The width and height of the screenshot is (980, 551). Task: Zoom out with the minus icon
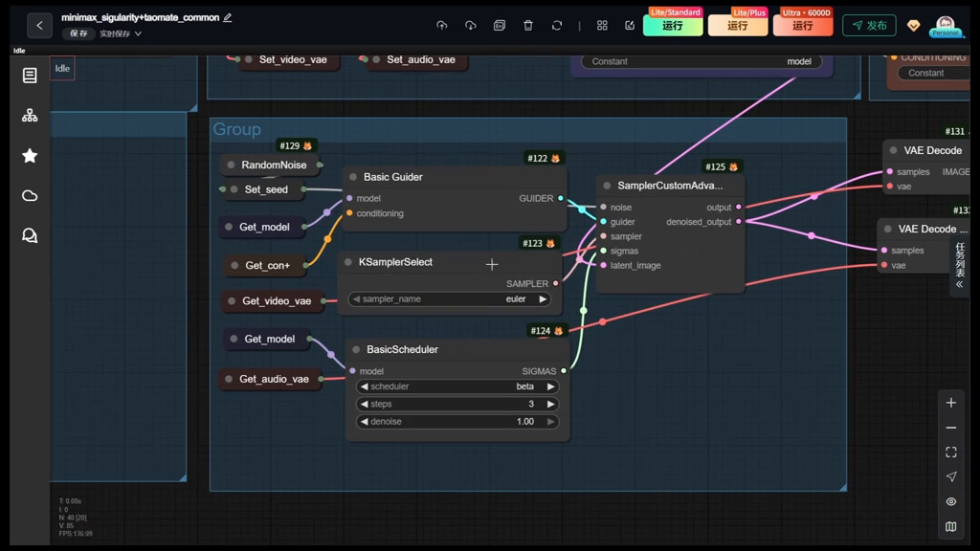point(951,428)
